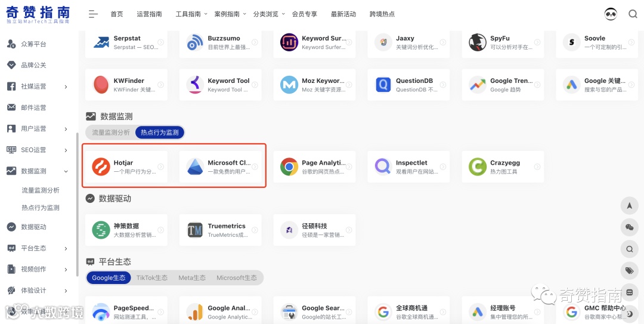
Task: Click the Hotjar logo icon
Action: pyautogui.click(x=101, y=166)
